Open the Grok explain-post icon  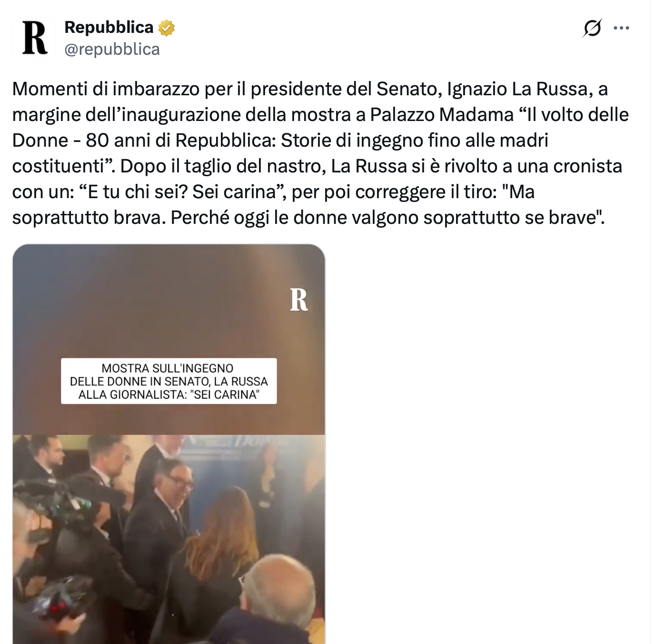pyautogui.click(x=592, y=28)
